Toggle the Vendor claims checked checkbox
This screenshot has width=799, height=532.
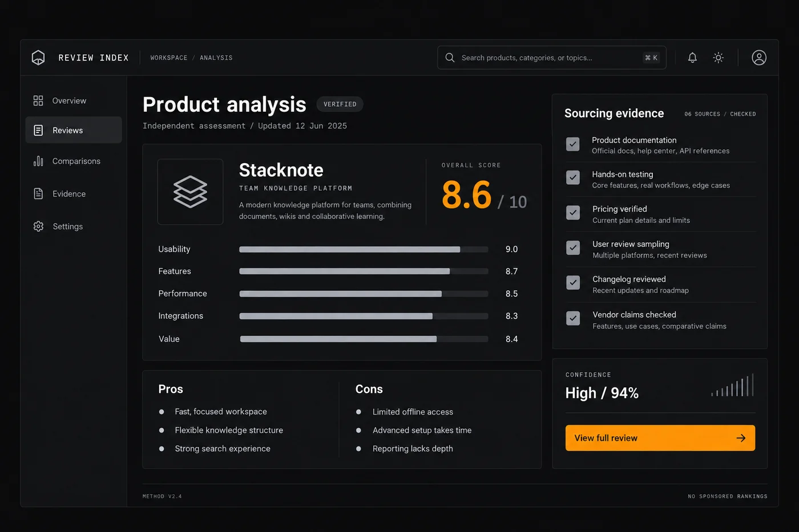(573, 318)
